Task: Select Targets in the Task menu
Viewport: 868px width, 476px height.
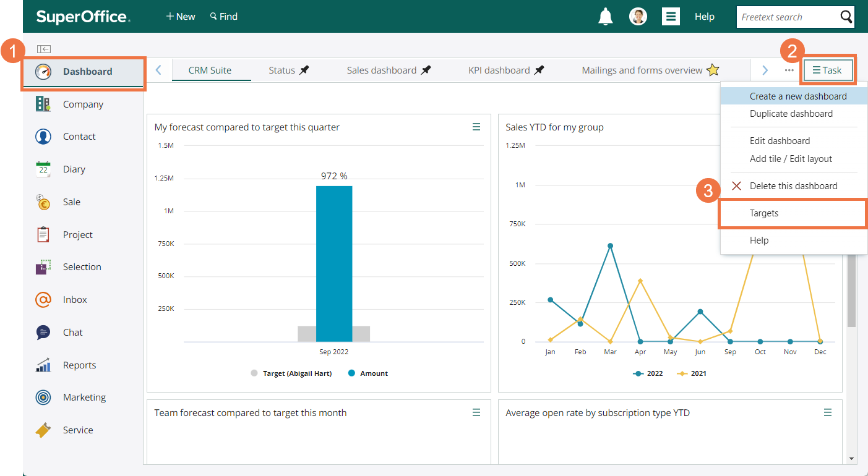Action: pyautogui.click(x=794, y=213)
